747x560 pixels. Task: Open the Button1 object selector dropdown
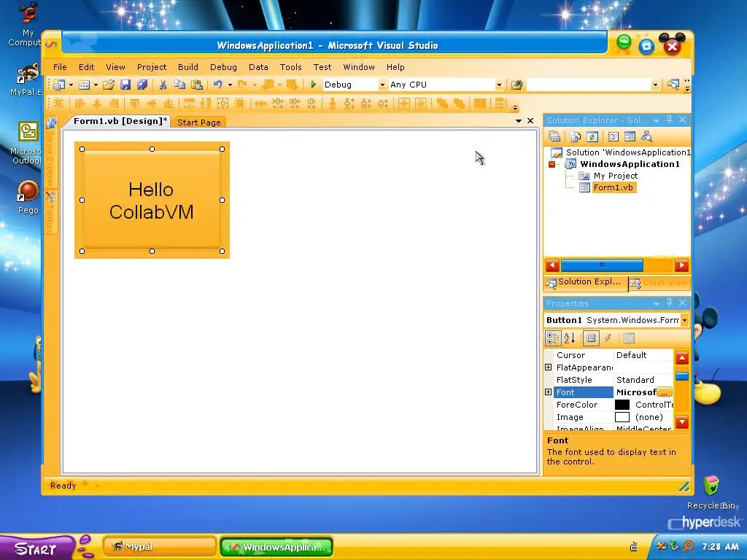[x=684, y=320]
